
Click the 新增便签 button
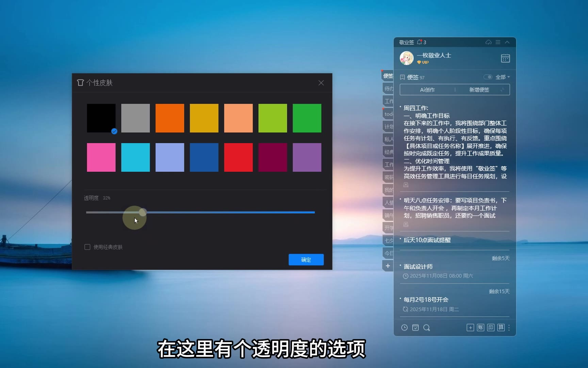point(479,90)
